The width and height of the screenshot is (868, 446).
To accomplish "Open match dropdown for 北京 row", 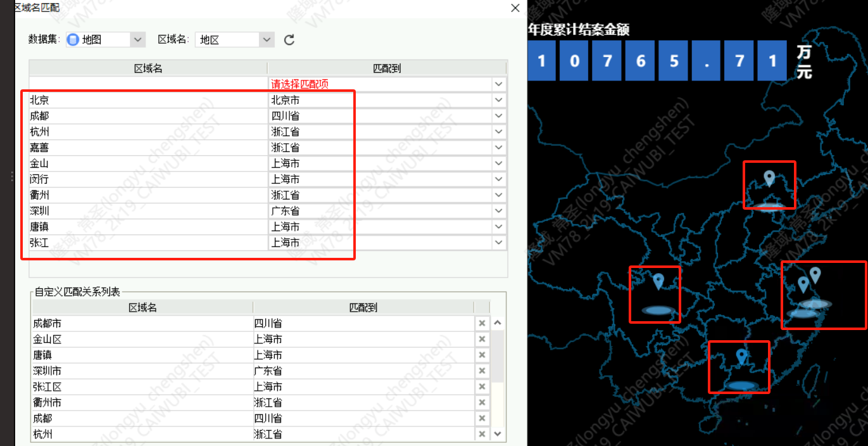I will (x=499, y=100).
